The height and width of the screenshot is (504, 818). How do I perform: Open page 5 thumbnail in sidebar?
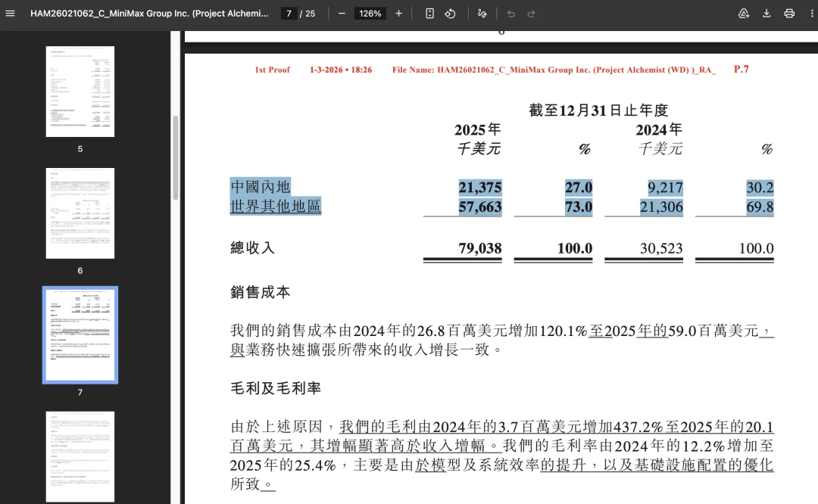(x=80, y=91)
